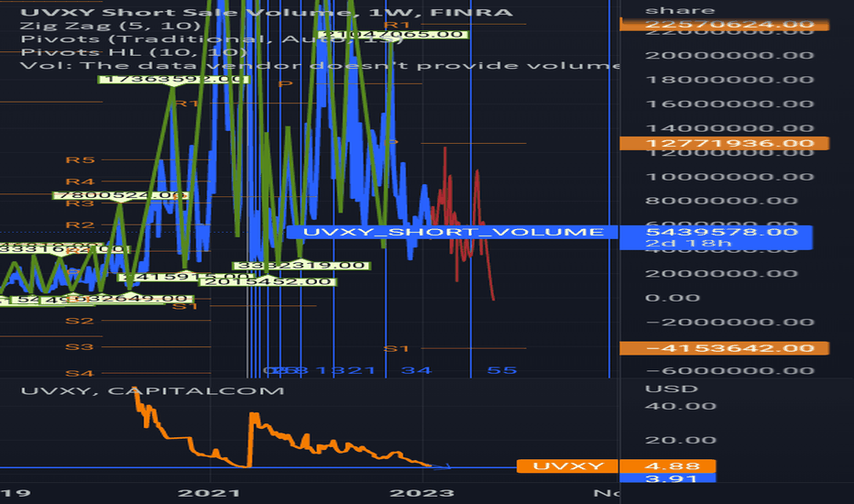This screenshot has height=504, width=854.
Task: Click the 'share' unit label on the axis
Action: pyautogui.click(x=679, y=10)
